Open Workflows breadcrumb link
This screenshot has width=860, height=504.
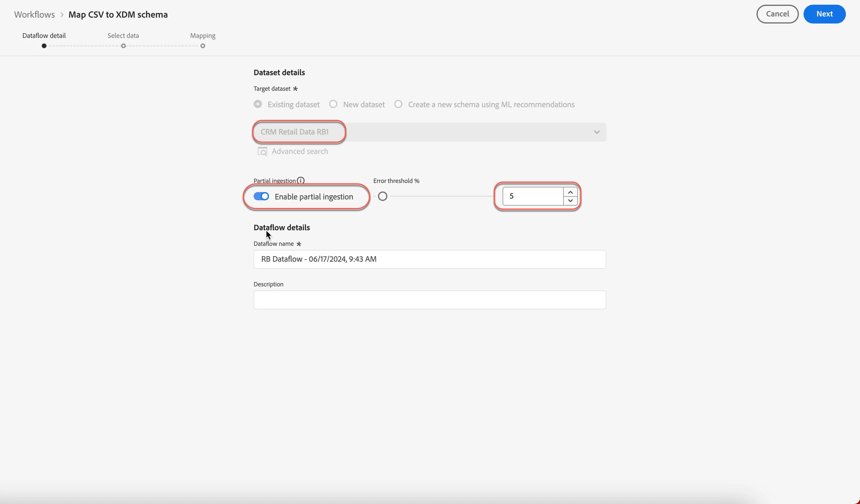34,14
